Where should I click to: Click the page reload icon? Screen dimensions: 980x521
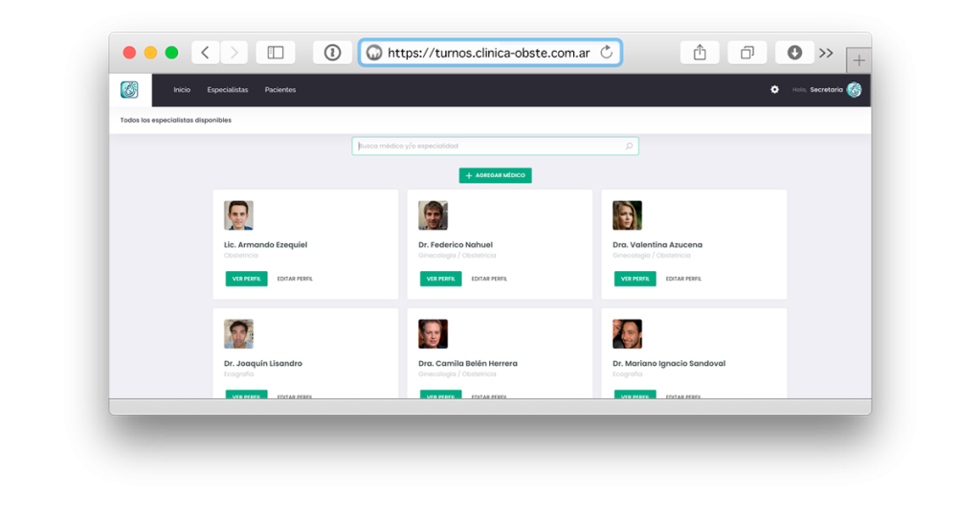[x=606, y=53]
